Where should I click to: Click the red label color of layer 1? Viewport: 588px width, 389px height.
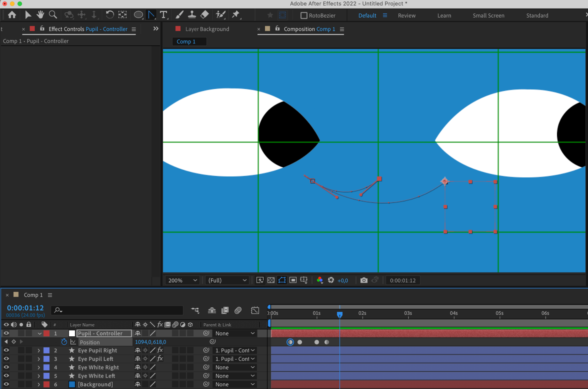click(x=46, y=333)
